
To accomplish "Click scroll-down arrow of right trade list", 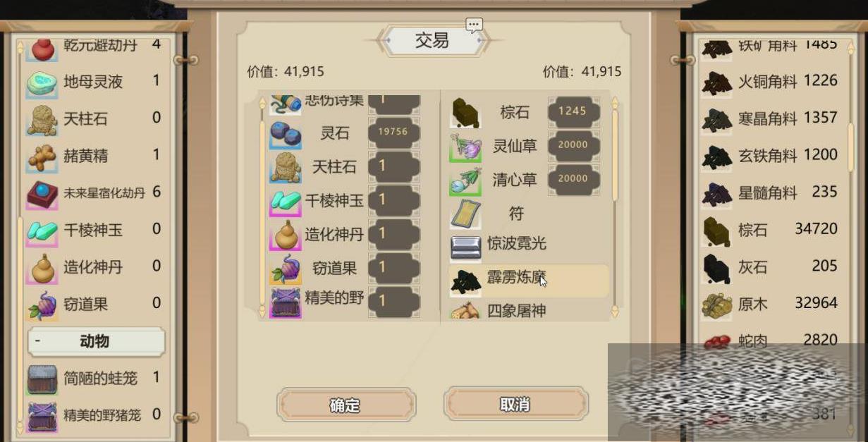I will coord(614,309).
